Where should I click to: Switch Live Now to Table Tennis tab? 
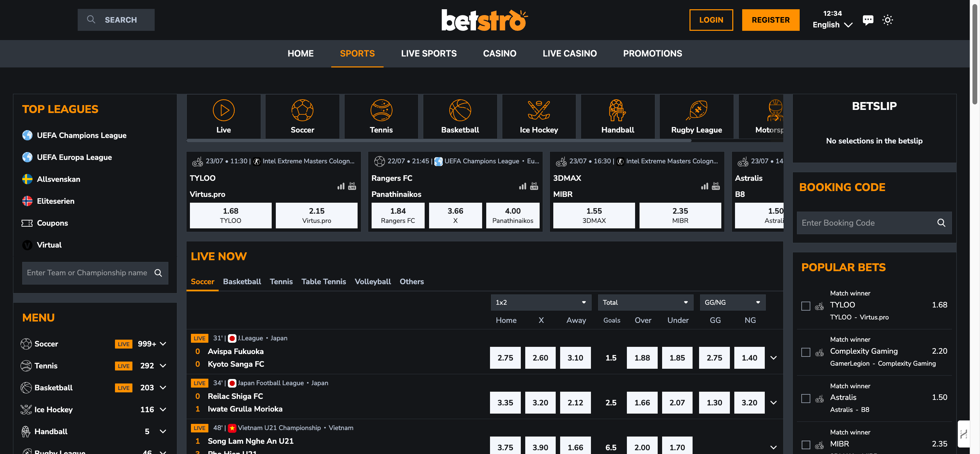pyautogui.click(x=324, y=281)
